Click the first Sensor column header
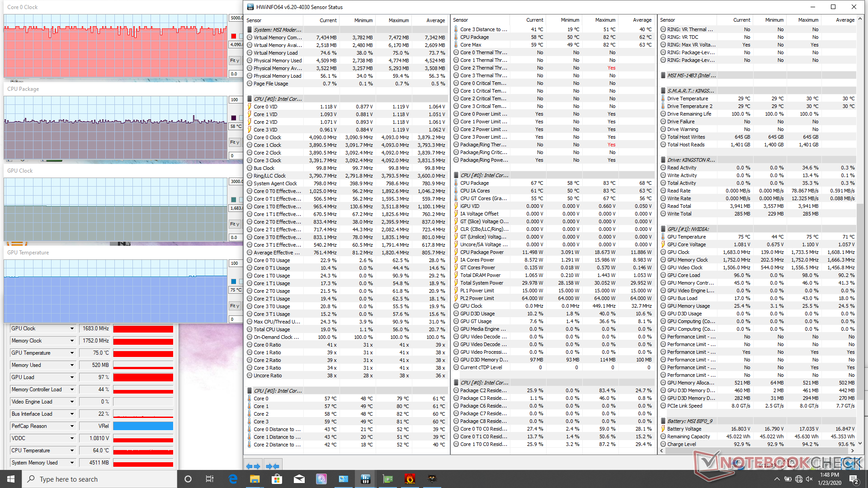 click(254, 20)
